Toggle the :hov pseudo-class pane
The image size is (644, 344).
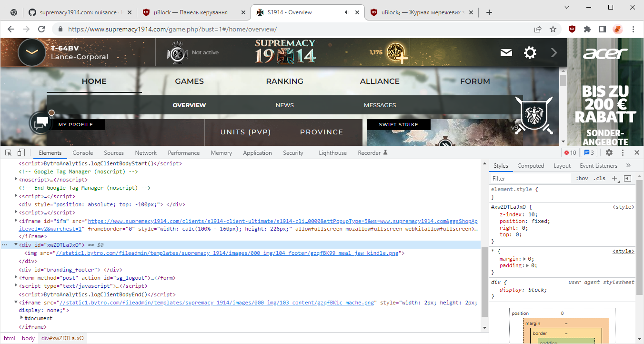[x=582, y=178]
